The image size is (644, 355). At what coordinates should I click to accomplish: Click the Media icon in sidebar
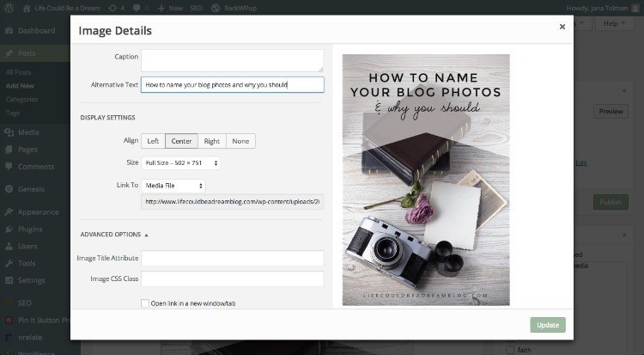(x=9, y=132)
